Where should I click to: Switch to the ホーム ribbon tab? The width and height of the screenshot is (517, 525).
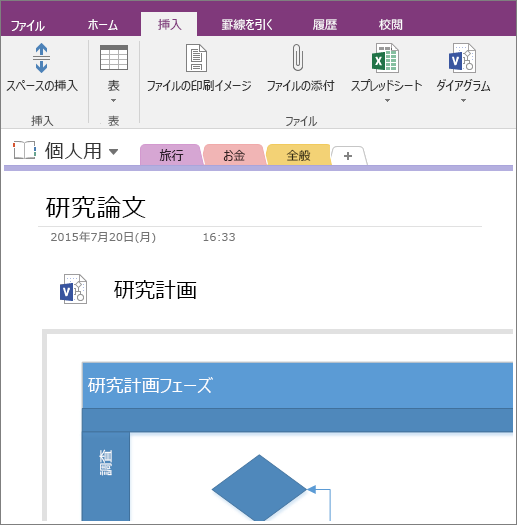tap(103, 25)
